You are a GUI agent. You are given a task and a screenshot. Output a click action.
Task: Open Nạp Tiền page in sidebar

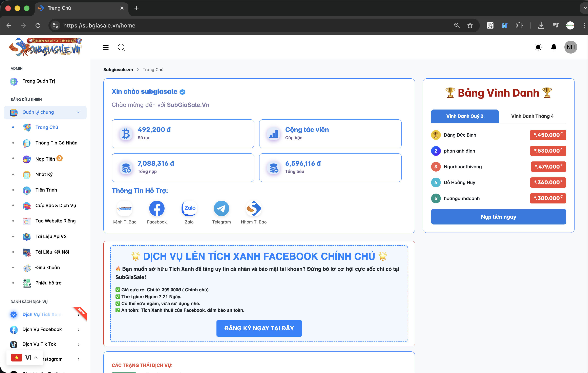45,159
